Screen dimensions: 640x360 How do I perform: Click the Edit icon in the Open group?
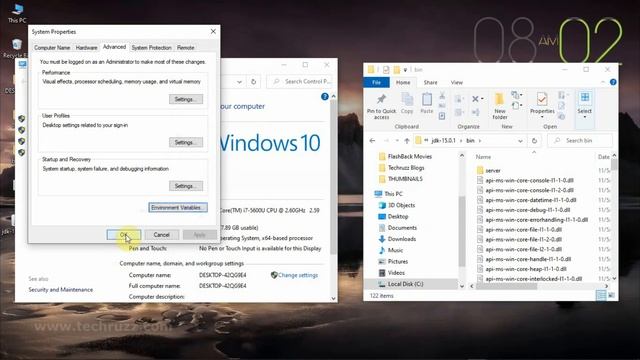562,106
